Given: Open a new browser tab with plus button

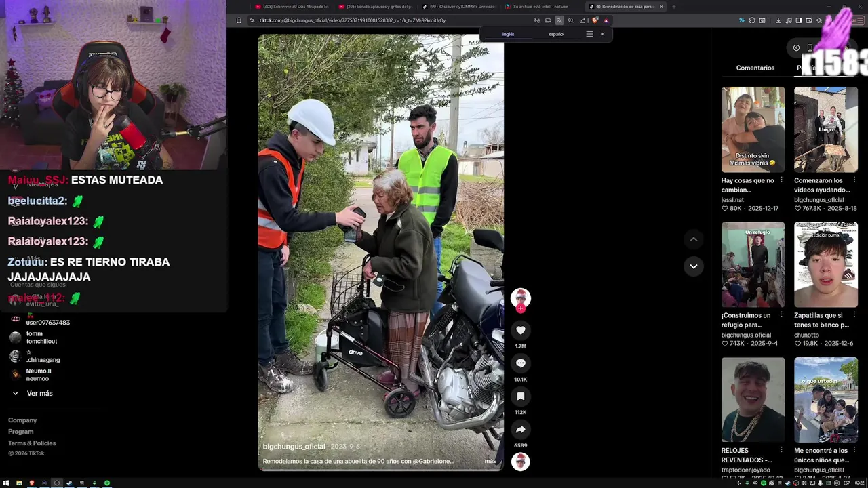Looking at the screenshot, I should coord(673,7).
